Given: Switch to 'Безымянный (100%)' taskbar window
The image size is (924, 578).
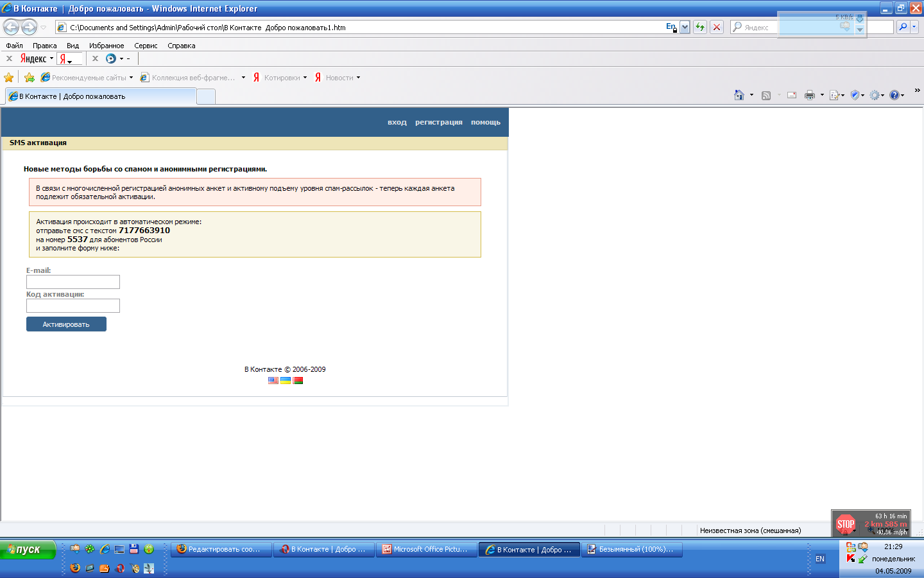Looking at the screenshot, I should (x=632, y=549).
